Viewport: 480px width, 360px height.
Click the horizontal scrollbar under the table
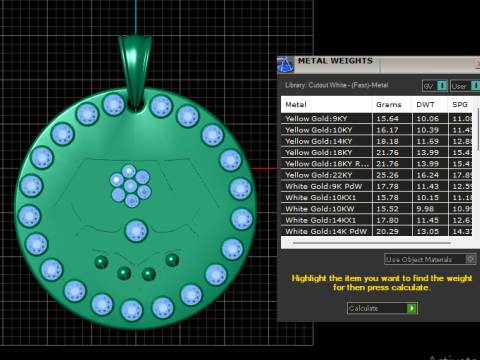click(x=372, y=243)
